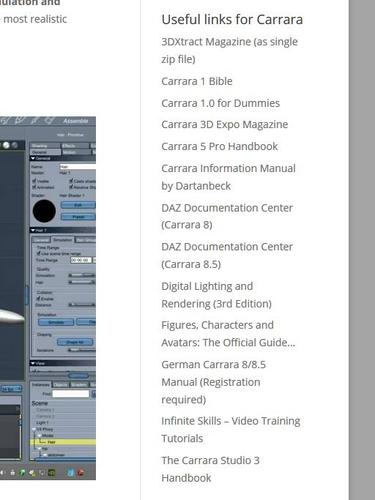Open The Carrara Studio 3 Handbook link

tap(210, 469)
